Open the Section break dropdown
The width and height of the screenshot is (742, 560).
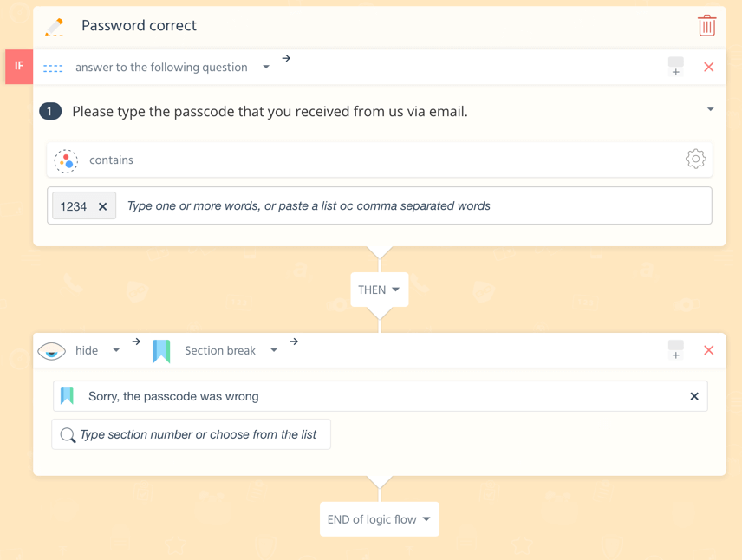coord(274,350)
